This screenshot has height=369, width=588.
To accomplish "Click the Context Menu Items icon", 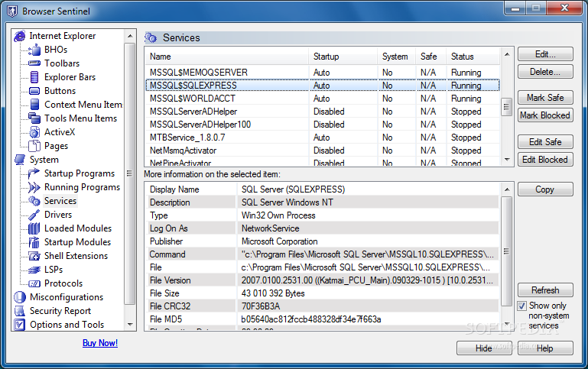I will coord(34,105).
